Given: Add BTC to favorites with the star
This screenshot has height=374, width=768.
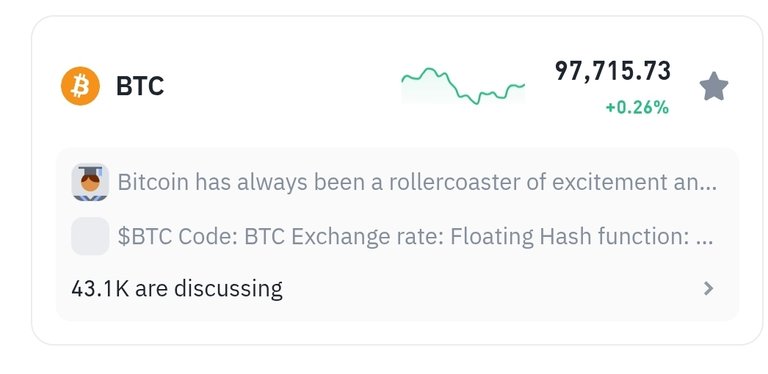Looking at the screenshot, I should coord(714,87).
